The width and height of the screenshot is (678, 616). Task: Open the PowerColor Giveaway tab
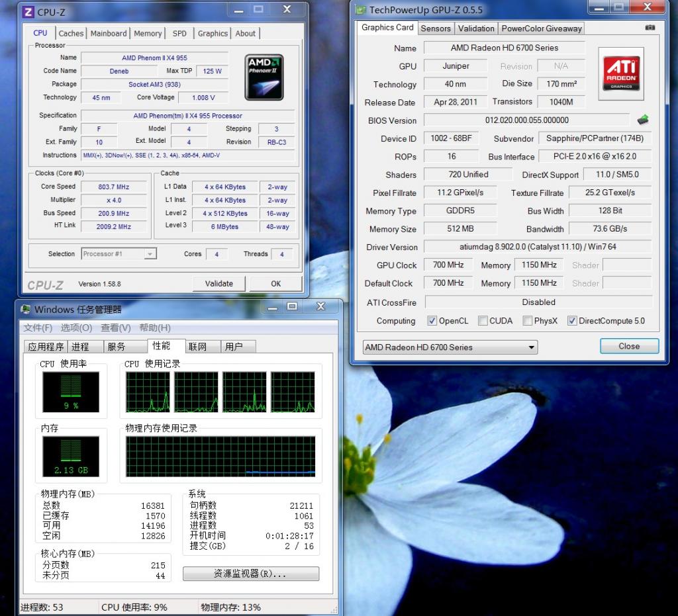tap(542, 28)
